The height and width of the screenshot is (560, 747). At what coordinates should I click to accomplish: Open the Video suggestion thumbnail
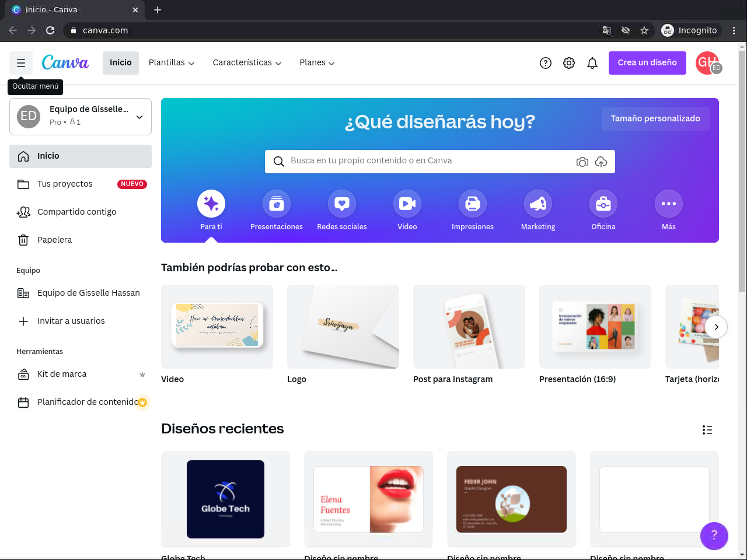tap(217, 327)
